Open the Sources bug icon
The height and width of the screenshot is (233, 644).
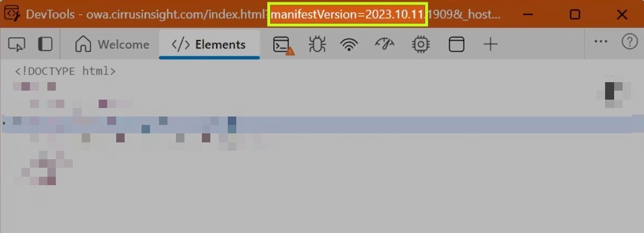tap(317, 44)
